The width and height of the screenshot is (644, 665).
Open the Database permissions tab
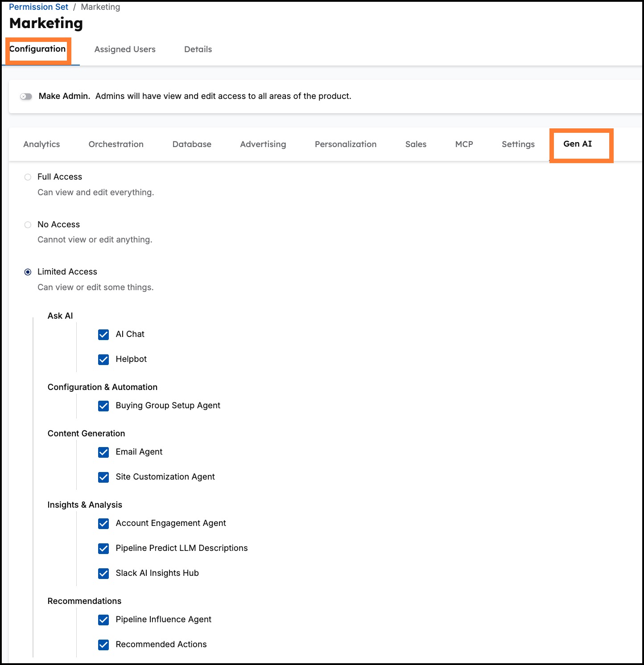pos(192,144)
